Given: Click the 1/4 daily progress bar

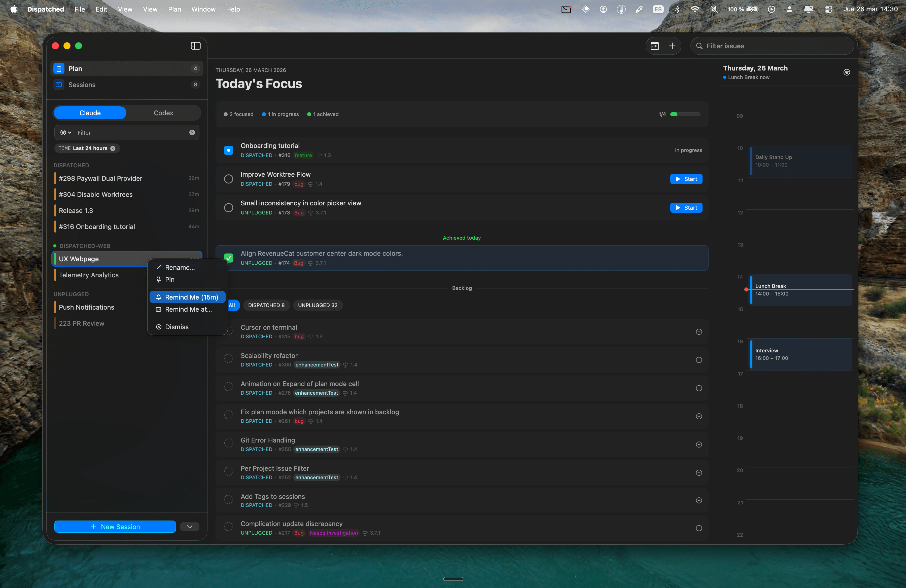Looking at the screenshot, I should [684, 114].
